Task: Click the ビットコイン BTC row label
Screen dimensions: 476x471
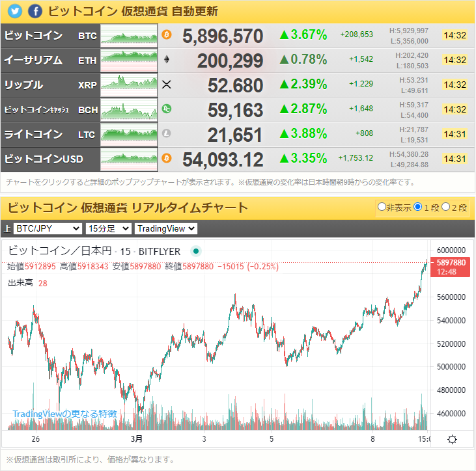Action: [x=50, y=36]
